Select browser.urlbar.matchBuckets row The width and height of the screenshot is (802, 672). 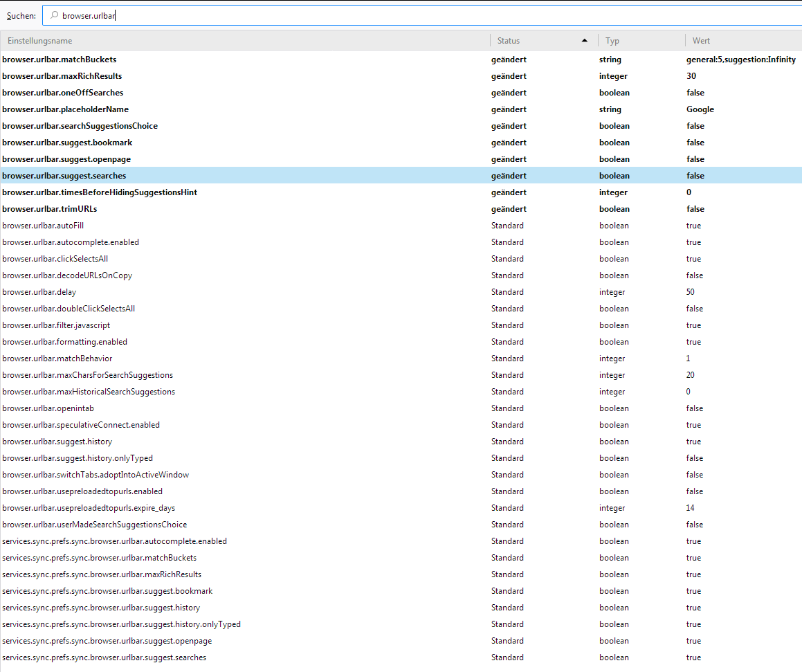point(401,60)
